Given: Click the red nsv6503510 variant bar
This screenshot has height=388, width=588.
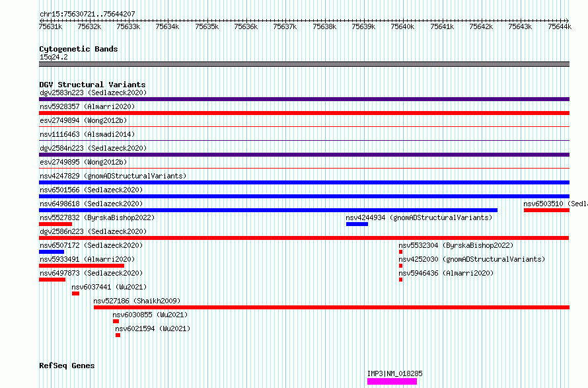Looking at the screenshot, I should point(547,210).
